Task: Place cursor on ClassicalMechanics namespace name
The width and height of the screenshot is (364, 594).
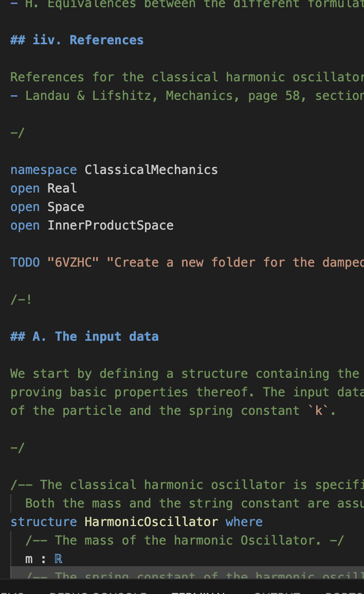Action: pyautogui.click(x=151, y=170)
